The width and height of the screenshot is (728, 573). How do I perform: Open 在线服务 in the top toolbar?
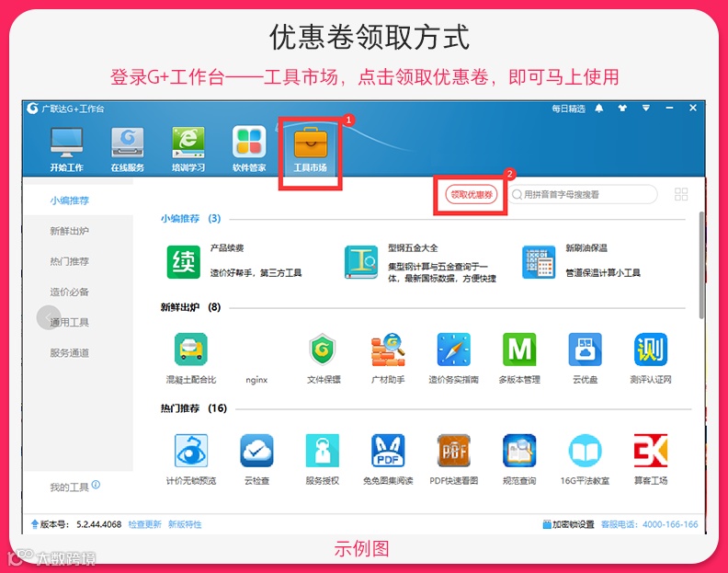tap(127, 143)
